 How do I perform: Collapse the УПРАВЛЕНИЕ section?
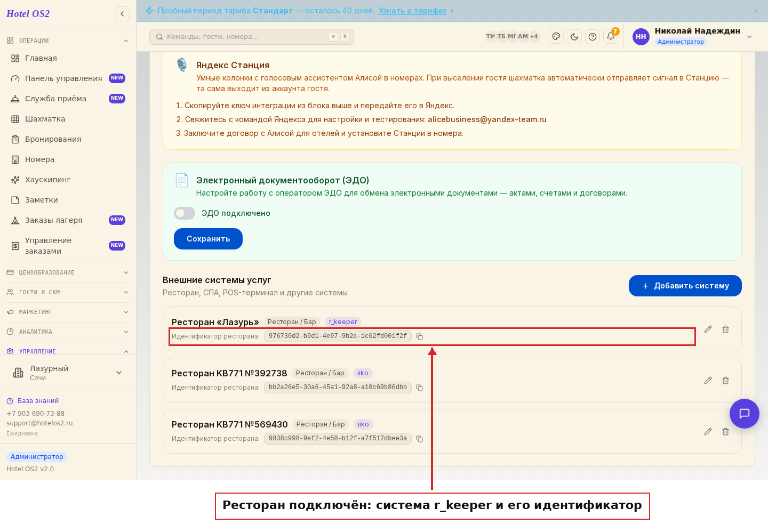click(68, 351)
